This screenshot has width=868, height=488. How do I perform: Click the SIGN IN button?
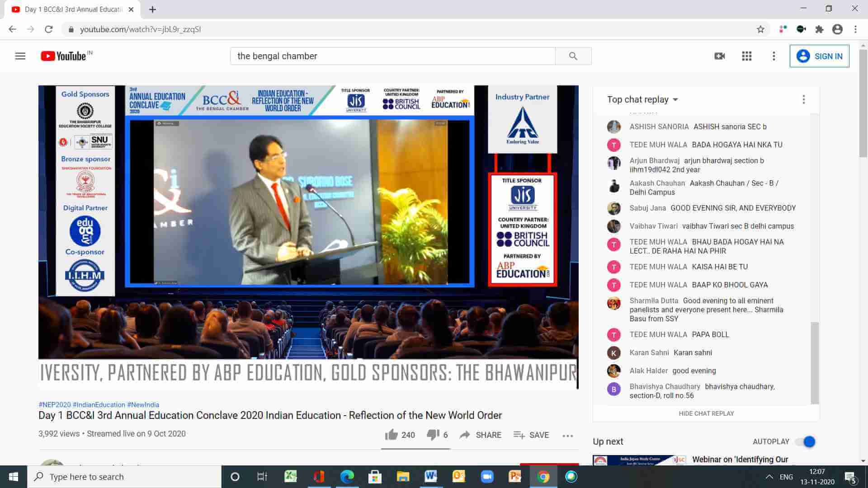819,56
